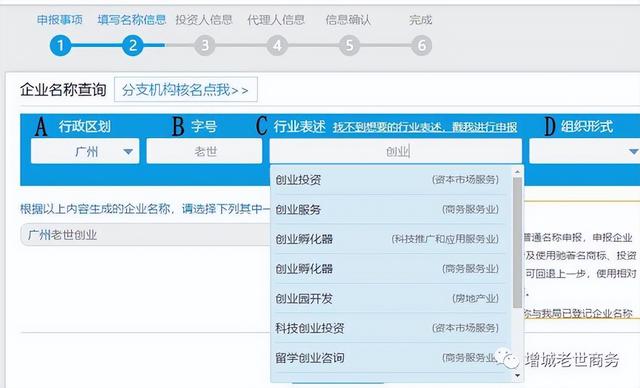This screenshot has width=640, height=388.
Task: Click the 信息确认 step label
Action: 348,20
